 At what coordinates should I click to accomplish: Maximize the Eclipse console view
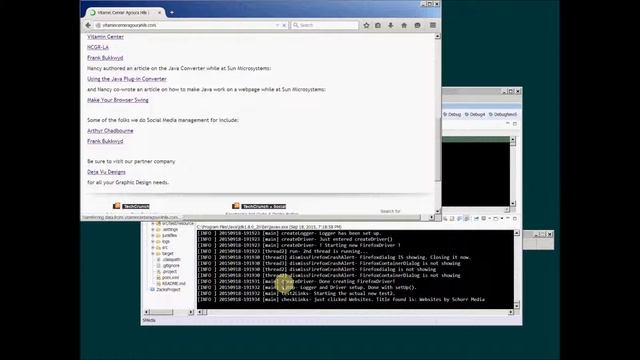tap(515, 219)
